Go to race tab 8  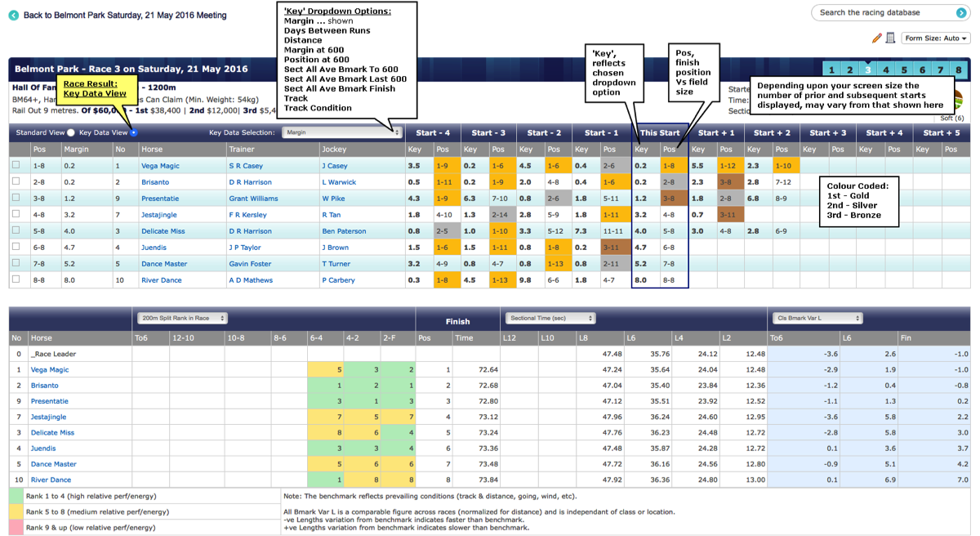point(959,70)
